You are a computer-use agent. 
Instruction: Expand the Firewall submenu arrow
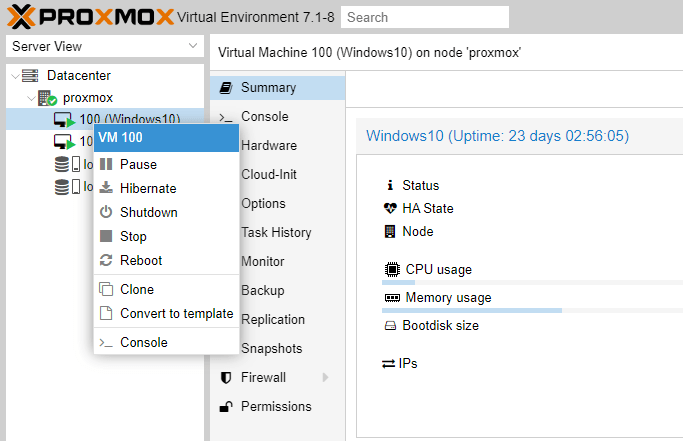(325, 377)
